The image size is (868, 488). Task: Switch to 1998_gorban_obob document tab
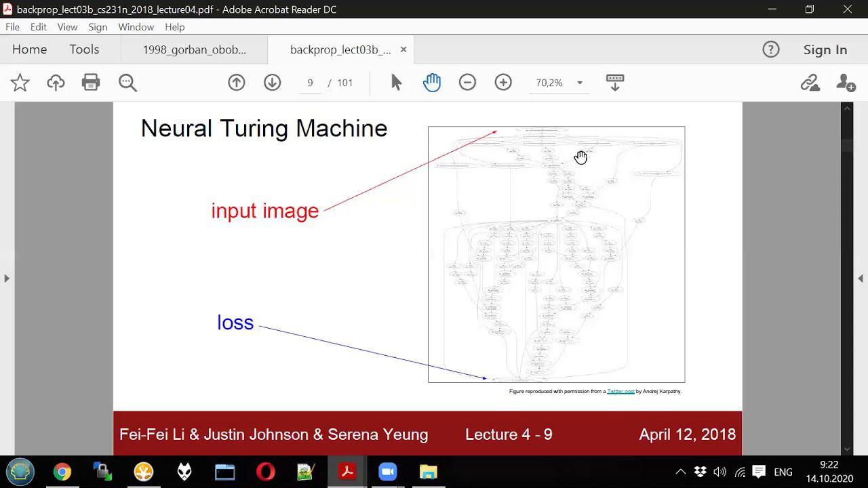coord(195,49)
